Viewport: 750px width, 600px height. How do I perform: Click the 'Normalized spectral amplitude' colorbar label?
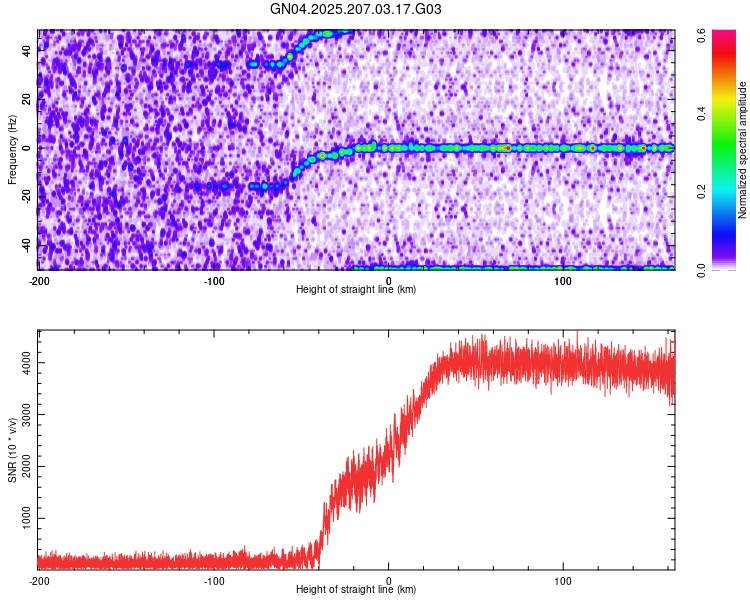click(x=742, y=150)
